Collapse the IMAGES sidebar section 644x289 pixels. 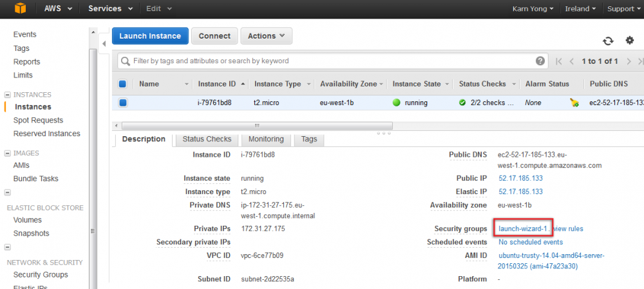7,153
